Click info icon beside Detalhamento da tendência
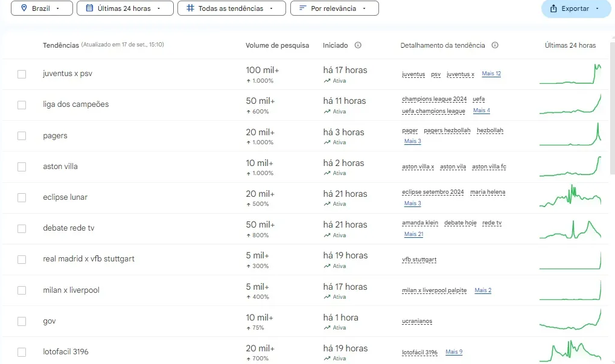 pos(495,45)
